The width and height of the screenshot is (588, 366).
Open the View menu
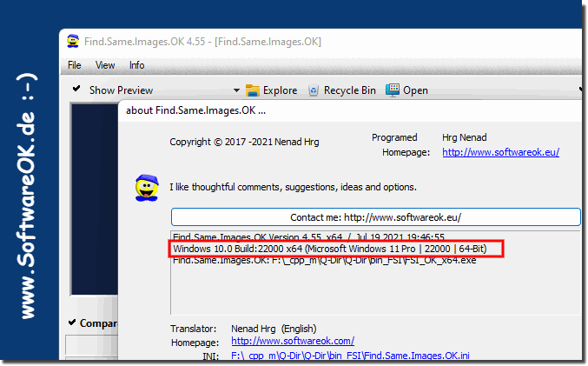point(105,65)
